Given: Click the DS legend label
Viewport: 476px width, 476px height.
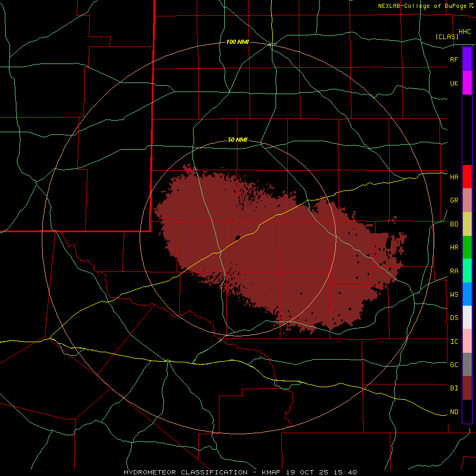Looking at the screenshot, I should click(x=454, y=317).
